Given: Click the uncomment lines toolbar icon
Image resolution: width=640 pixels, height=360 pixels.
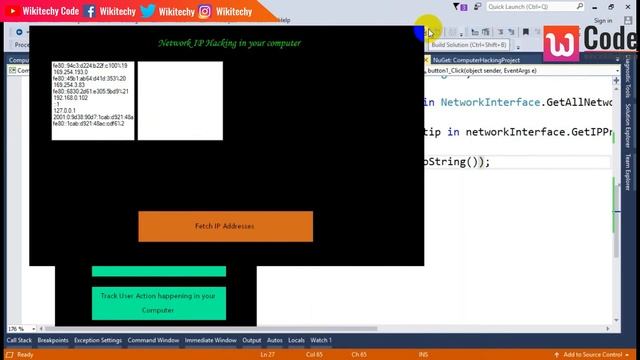Looking at the screenshot, I should coord(511,32).
